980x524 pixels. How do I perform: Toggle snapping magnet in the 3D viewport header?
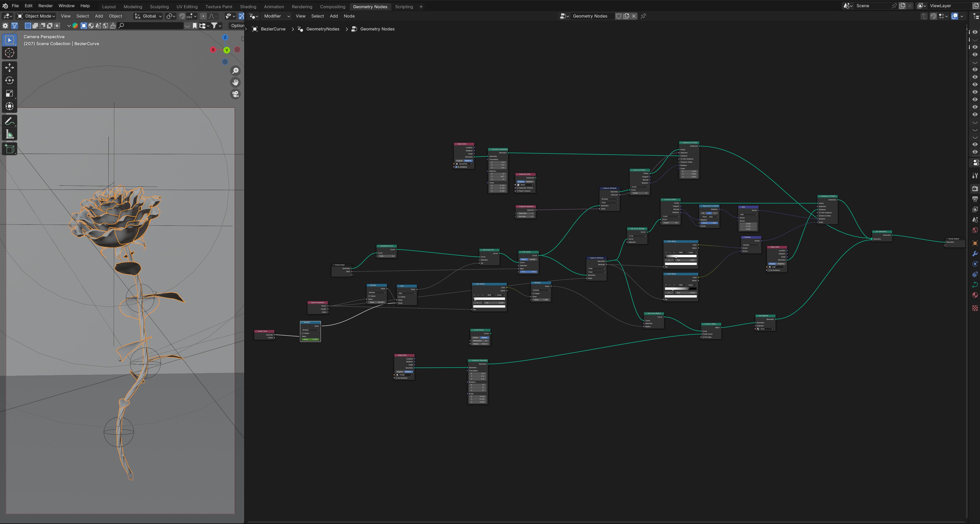click(182, 16)
